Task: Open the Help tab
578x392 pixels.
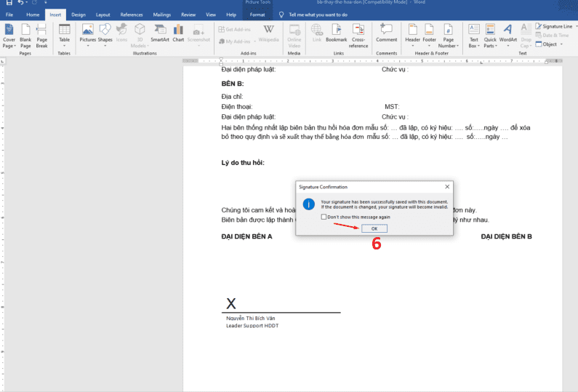Action: tap(231, 15)
